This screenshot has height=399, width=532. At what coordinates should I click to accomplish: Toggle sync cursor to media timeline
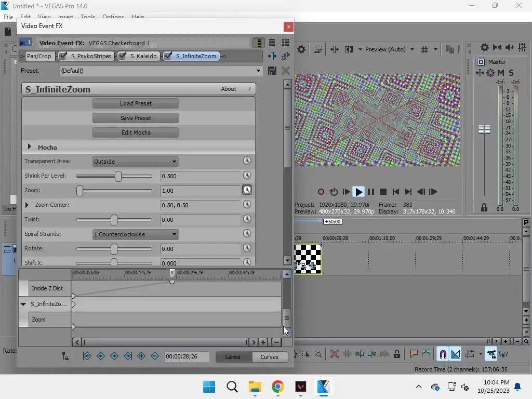click(x=65, y=356)
